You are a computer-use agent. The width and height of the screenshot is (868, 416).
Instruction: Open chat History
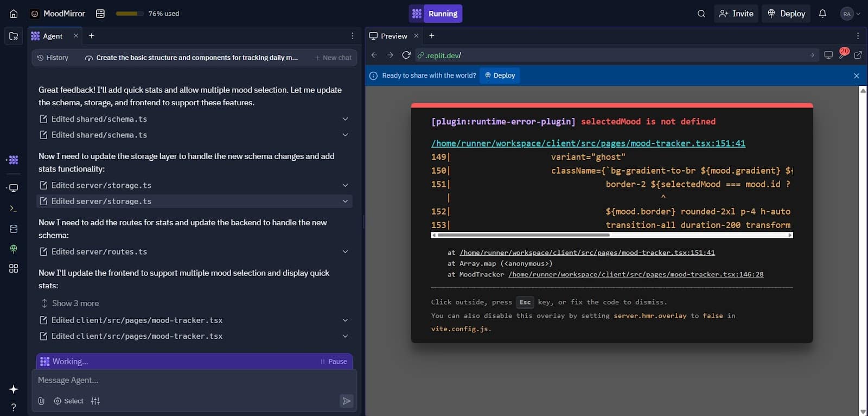click(53, 58)
